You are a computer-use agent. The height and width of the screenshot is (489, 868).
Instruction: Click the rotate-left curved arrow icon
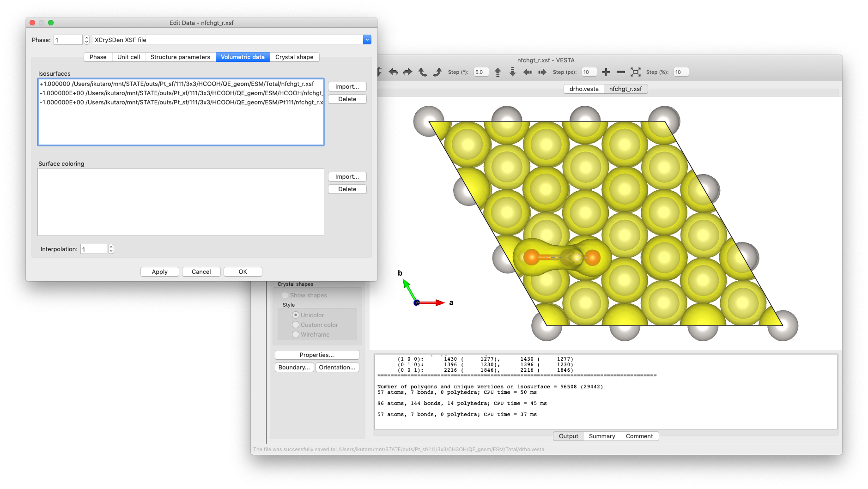393,72
